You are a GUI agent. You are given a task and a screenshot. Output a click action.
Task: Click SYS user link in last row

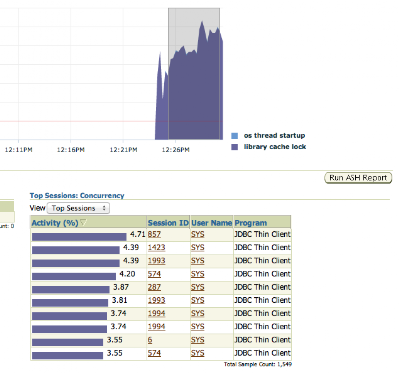click(x=197, y=353)
